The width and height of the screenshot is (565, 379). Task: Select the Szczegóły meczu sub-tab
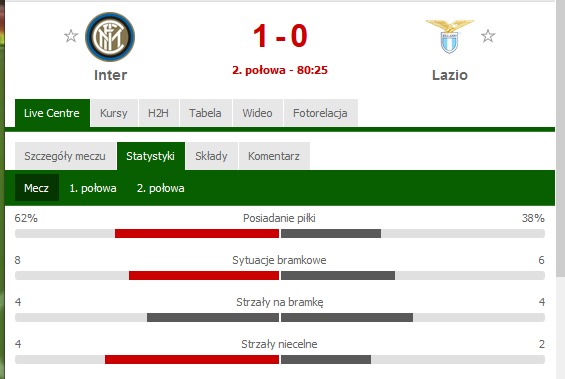point(65,156)
